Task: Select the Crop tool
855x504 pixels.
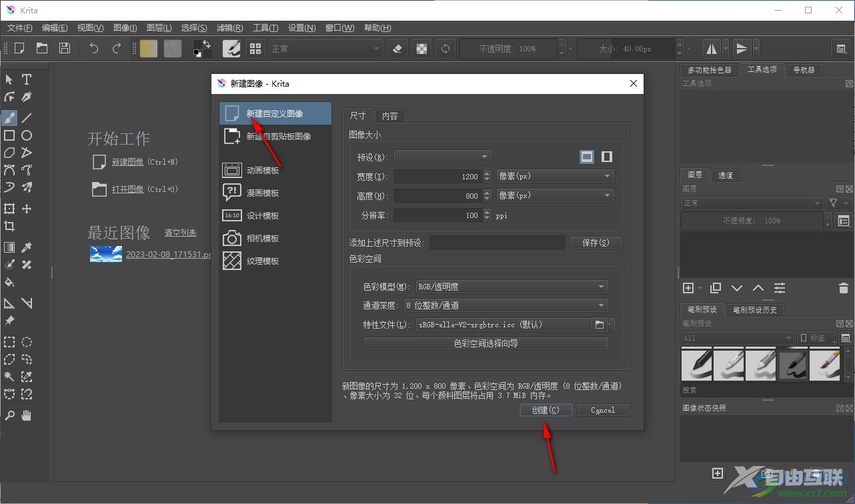Action: (9, 226)
